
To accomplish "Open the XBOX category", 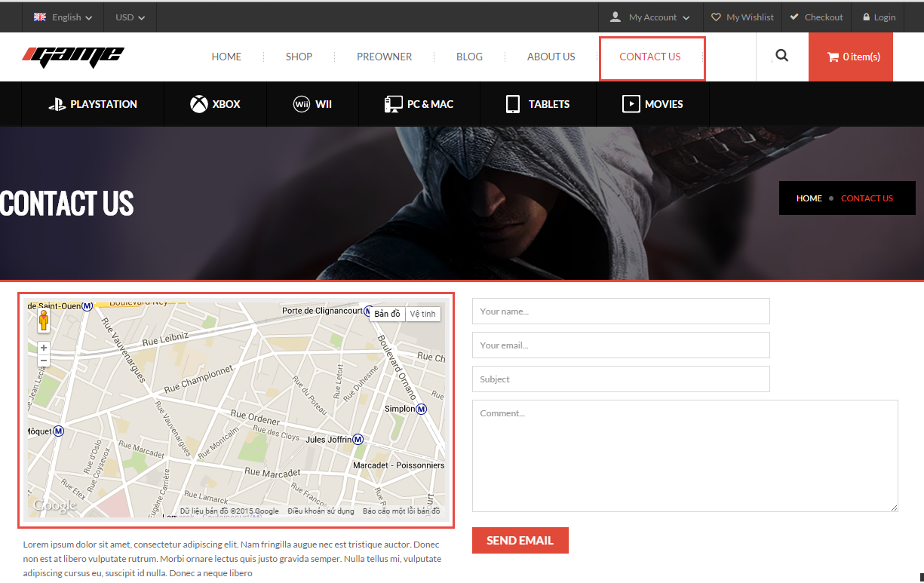I will pos(216,104).
